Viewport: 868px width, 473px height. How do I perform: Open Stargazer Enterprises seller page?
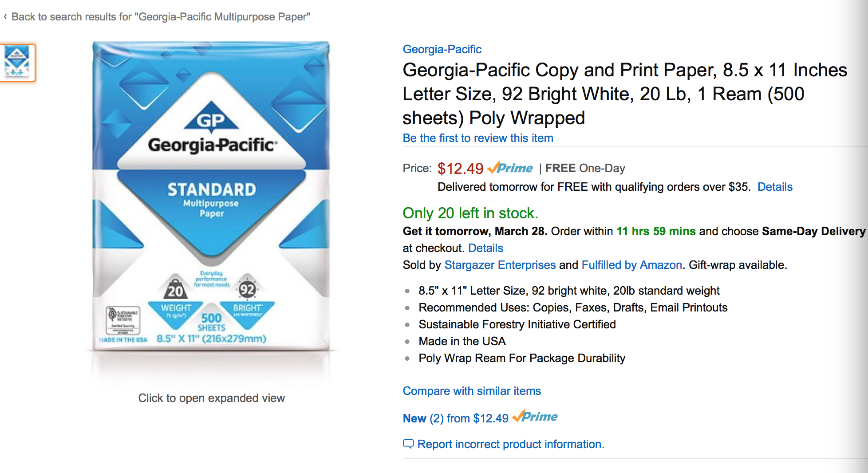tap(500, 265)
